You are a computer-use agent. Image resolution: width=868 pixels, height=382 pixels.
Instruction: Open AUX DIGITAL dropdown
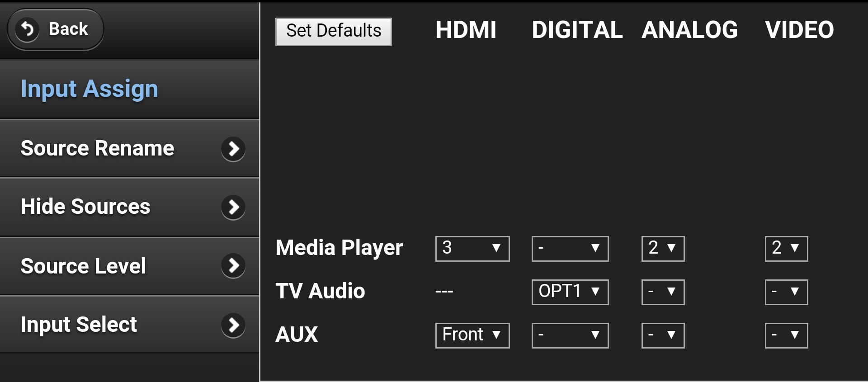(x=570, y=335)
